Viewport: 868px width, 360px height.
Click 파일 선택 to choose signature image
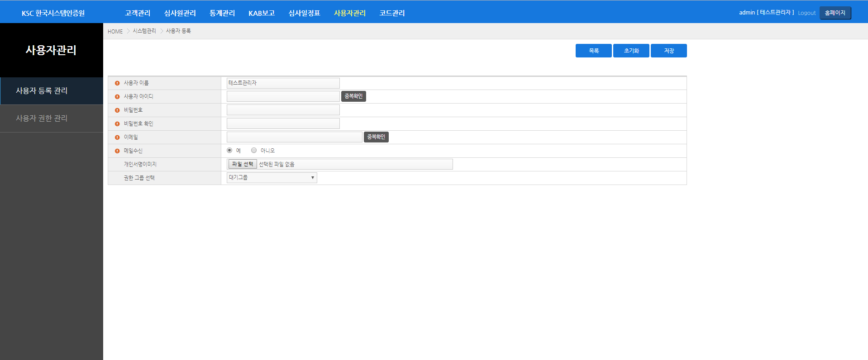pyautogui.click(x=243, y=164)
